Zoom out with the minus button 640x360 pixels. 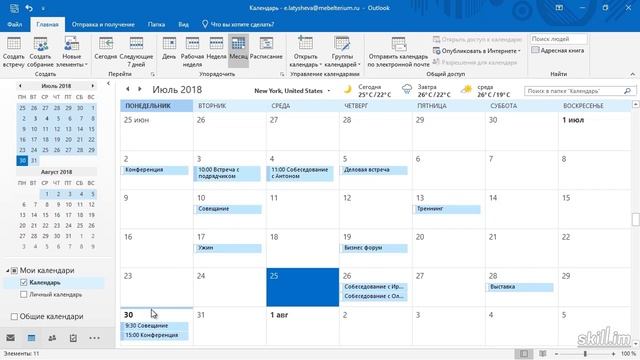pyautogui.click(x=556, y=353)
